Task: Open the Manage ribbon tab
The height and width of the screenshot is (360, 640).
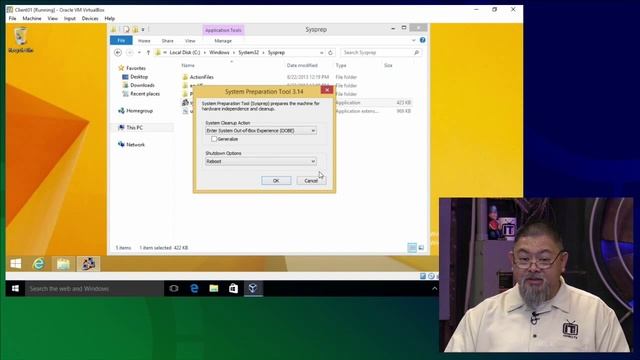Action: tap(223, 41)
